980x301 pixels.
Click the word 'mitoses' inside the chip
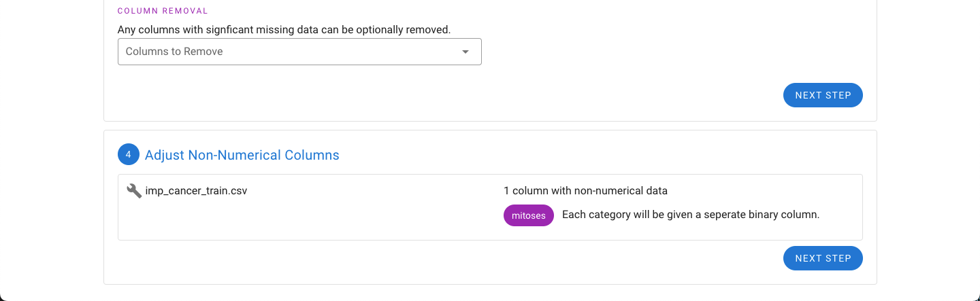tap(529, 215)
